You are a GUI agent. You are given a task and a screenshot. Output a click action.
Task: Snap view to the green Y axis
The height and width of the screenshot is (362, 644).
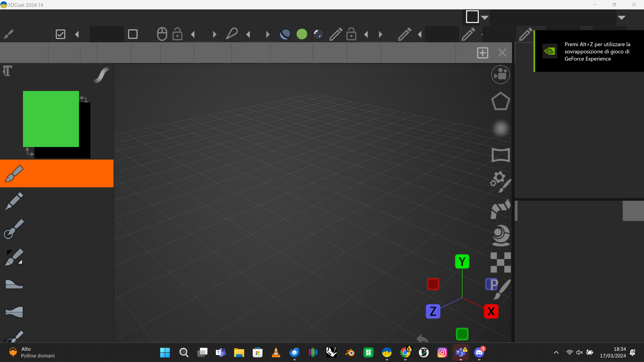point(462,261)
